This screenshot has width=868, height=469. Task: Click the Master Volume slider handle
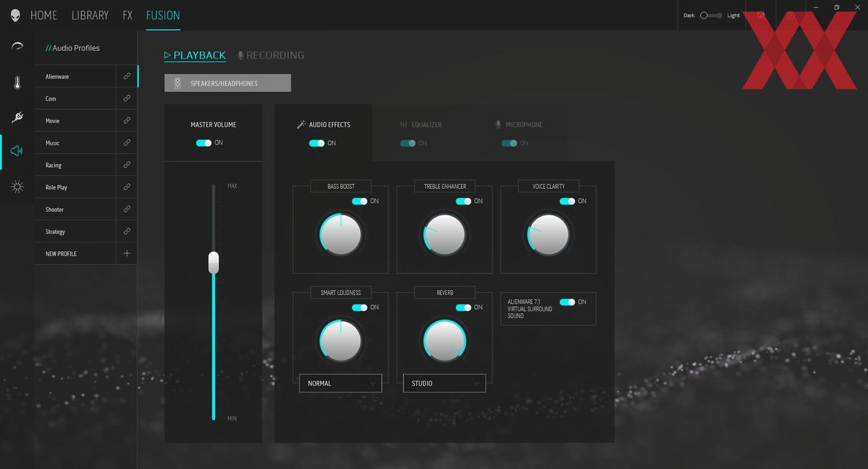214,262
